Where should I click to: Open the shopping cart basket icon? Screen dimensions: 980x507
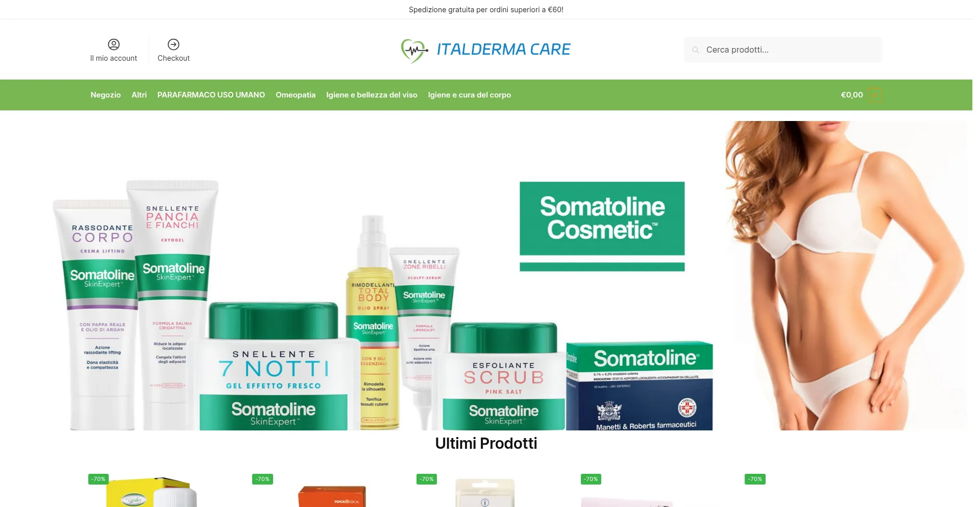point(875,95)
